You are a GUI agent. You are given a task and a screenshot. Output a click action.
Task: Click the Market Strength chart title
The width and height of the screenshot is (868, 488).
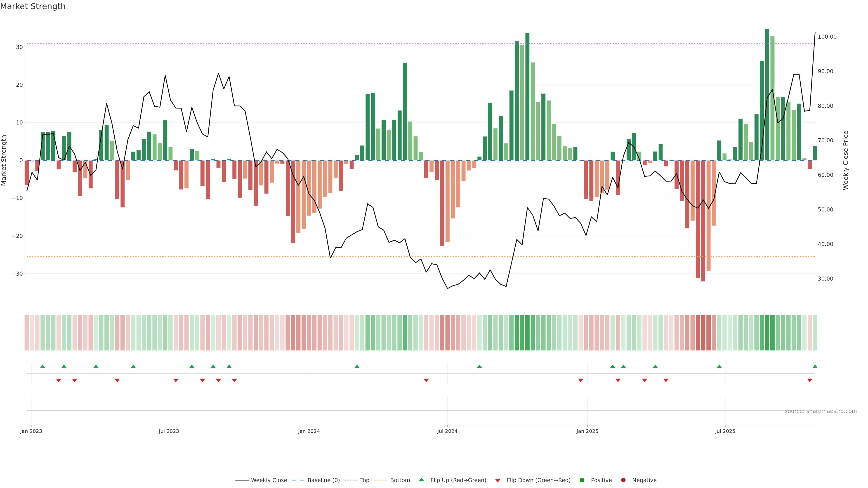[x=33, y=6]
